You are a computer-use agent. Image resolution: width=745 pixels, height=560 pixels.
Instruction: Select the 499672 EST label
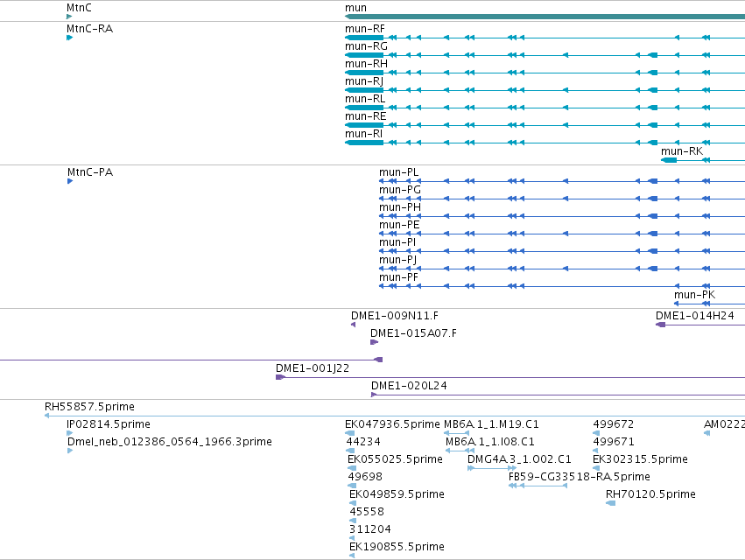click(614, 424)
